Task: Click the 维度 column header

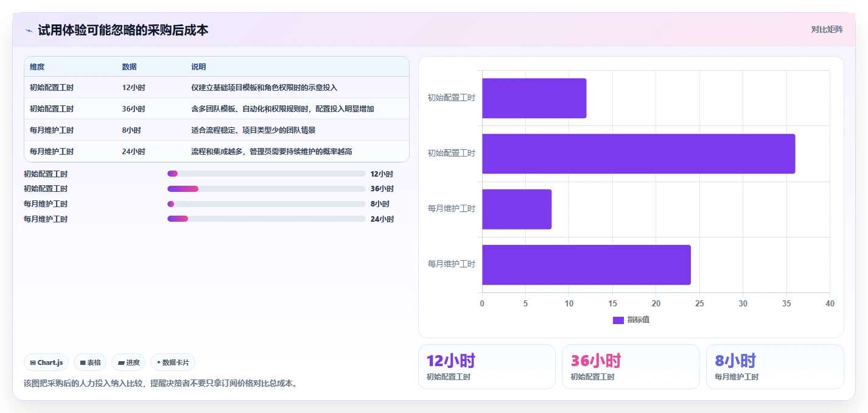Action: pyautogui.click(x=37, y=67)
